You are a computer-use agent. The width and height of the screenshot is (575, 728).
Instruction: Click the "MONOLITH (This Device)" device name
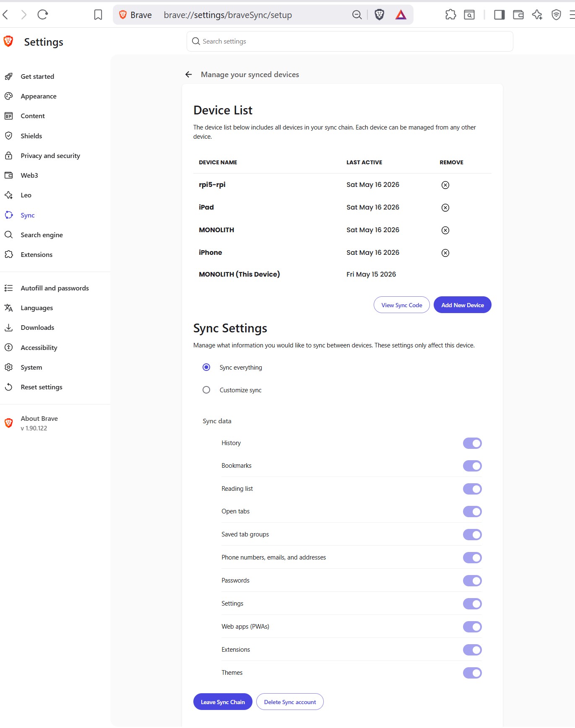(x=239, y=274)
